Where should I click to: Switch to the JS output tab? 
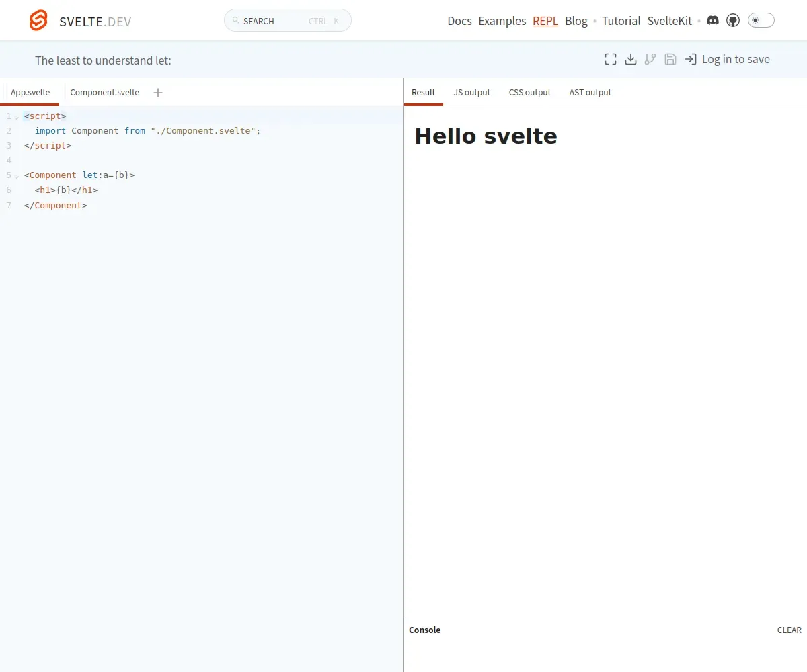tap(472, 93)
